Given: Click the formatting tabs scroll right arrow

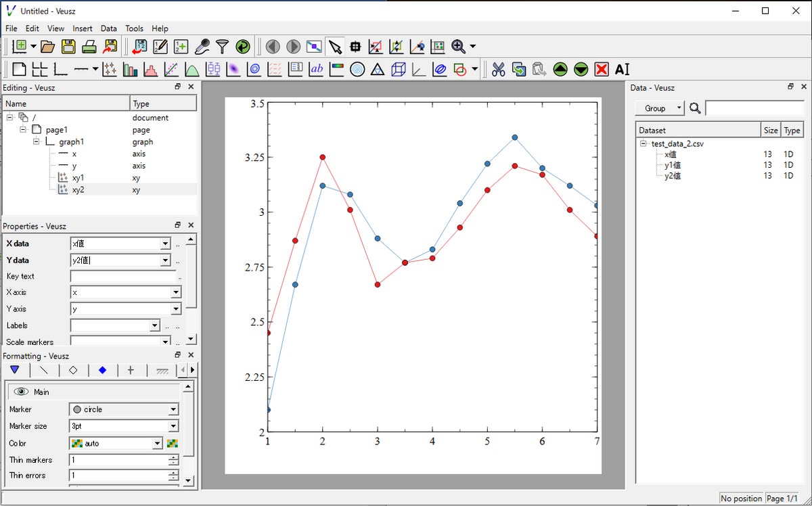Looking at the screenshot, I should point(193,371).
